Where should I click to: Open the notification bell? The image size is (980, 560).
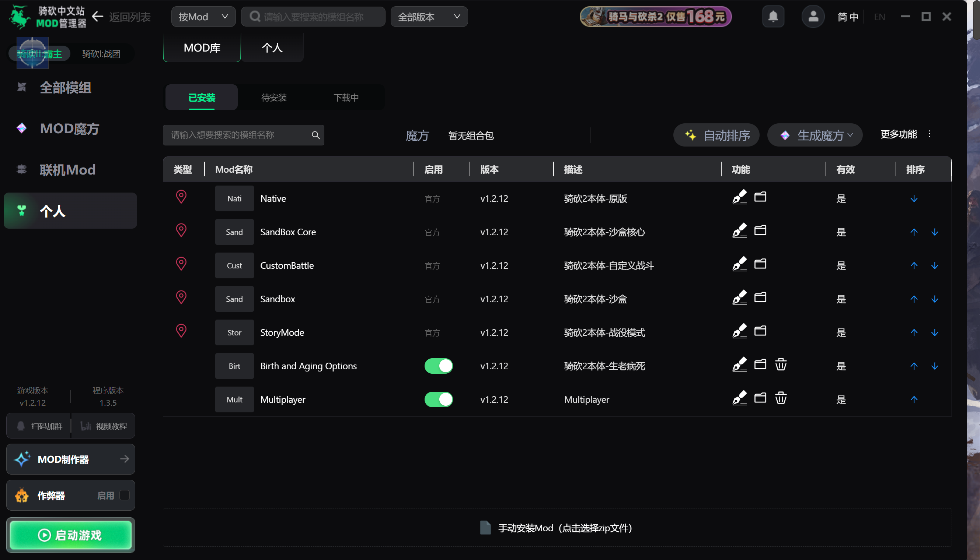(x=773, y=16)
